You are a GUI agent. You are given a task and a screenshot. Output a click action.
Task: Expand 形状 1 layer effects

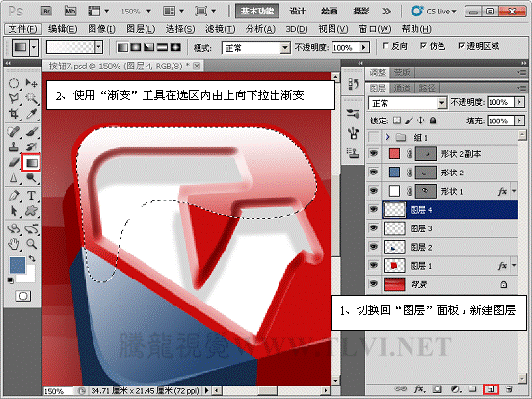514,191
